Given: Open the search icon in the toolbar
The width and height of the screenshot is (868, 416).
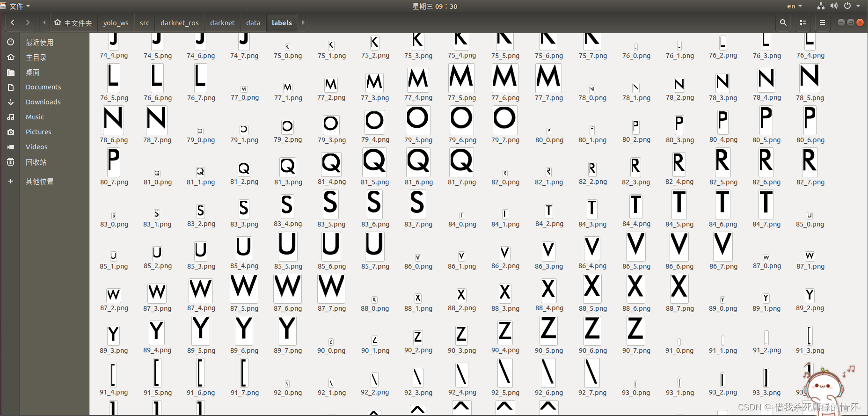Looking at the screenshot, I should tap(783, 22).
